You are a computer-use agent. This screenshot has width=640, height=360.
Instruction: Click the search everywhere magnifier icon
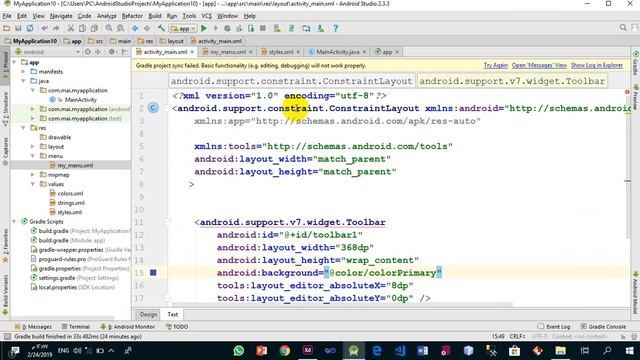point(623,28)
